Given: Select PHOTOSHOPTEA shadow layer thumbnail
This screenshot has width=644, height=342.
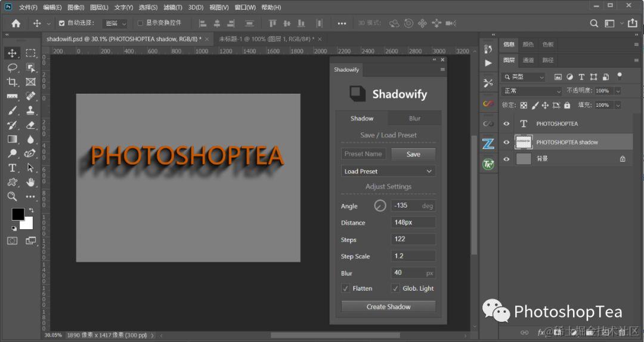Looking at the screenshot, I should click(x=524, y=142).
